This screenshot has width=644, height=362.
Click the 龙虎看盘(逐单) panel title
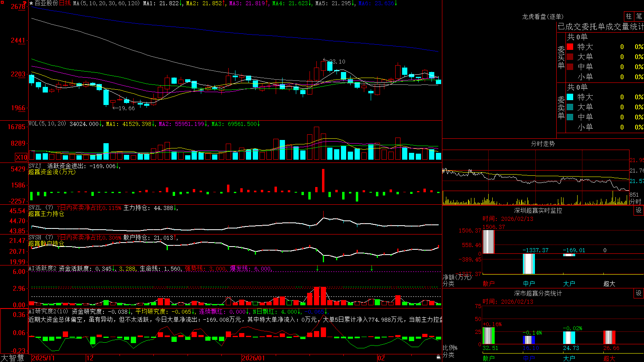pyautogui.click(x=543, y=16)
